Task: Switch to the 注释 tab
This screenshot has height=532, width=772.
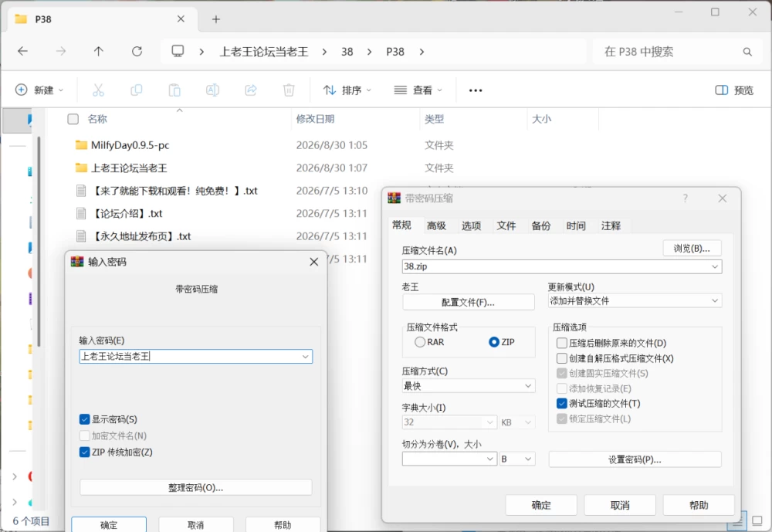Action: pos(611,225)
